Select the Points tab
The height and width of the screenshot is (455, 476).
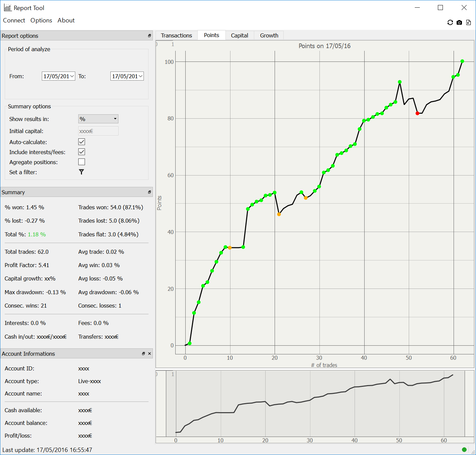coord(211,35)
